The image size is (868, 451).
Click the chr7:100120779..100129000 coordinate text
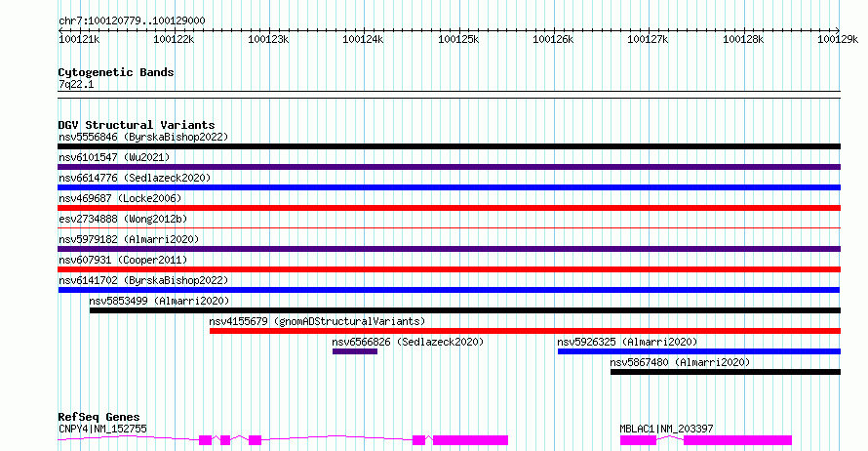click(x=132, y=21)
